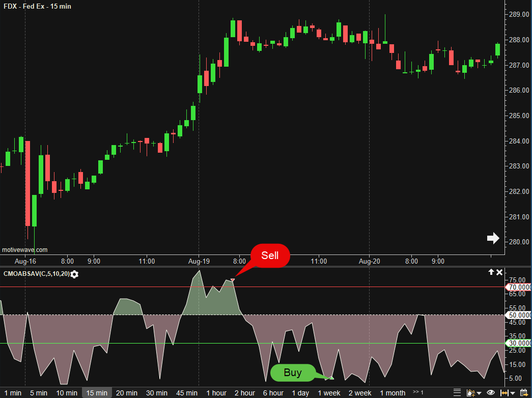The image size is (532, 398).
Task: Choose the 1 day interval
Action: 300,393
